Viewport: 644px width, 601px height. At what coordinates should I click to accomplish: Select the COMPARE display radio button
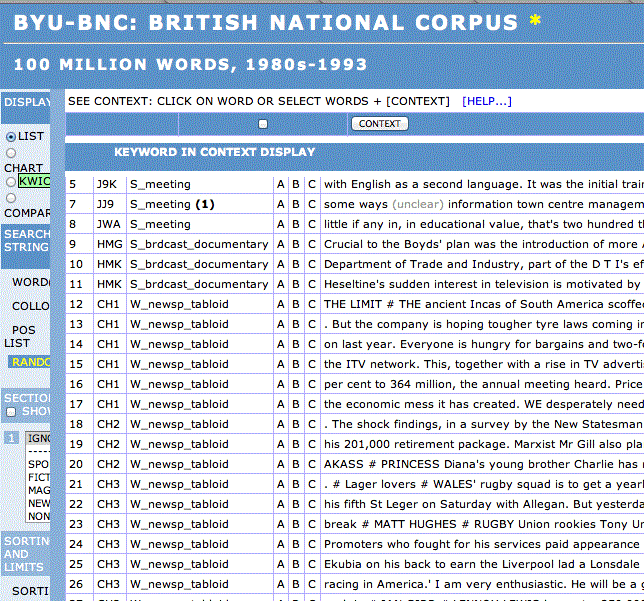pos(11,198)
